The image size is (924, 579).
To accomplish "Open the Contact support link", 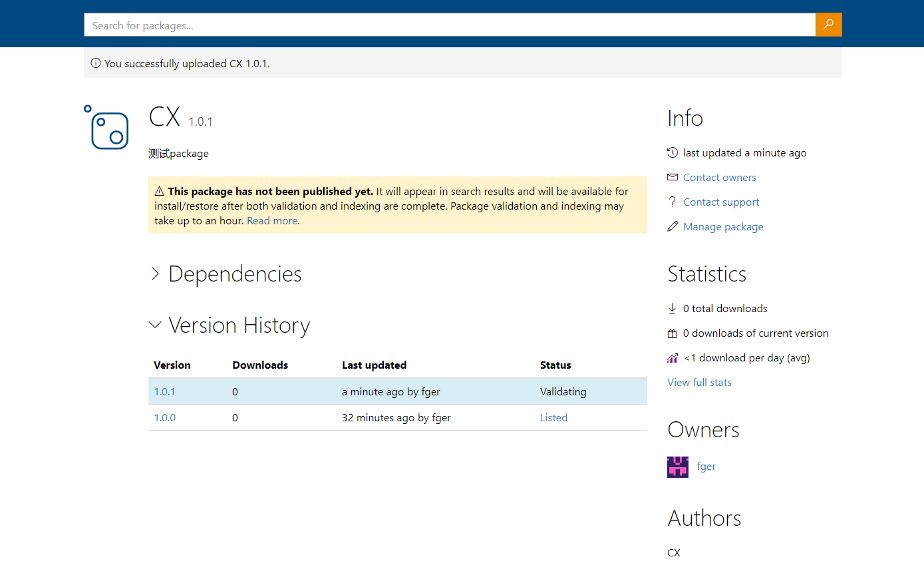I will [x=721, y=202].
